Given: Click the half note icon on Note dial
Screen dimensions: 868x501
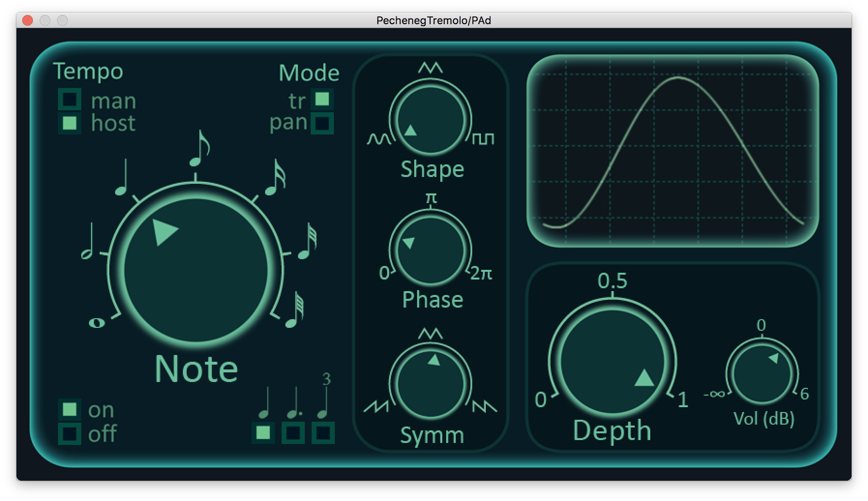Looking at the screenshot, I should pos(88,241).
